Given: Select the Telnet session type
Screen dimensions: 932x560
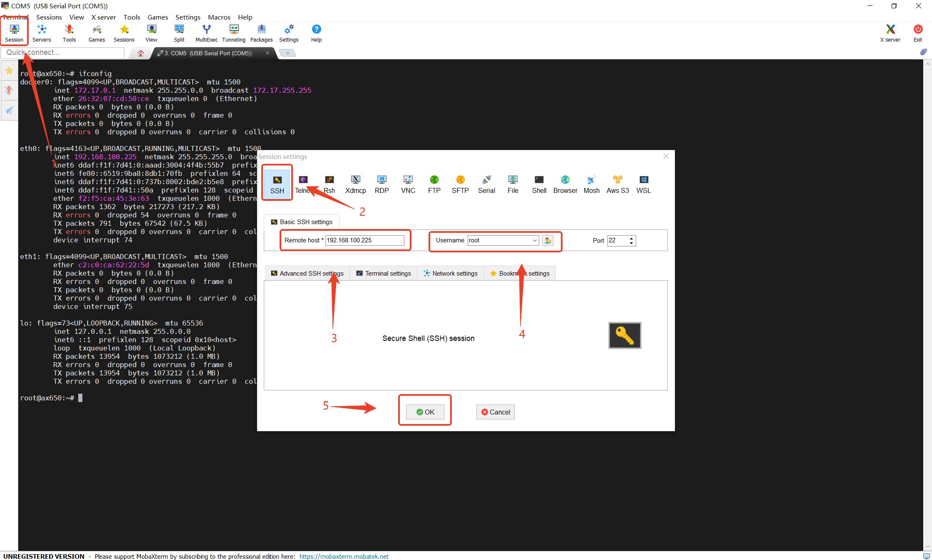Looking at the screenshot, I should [303, 184].
